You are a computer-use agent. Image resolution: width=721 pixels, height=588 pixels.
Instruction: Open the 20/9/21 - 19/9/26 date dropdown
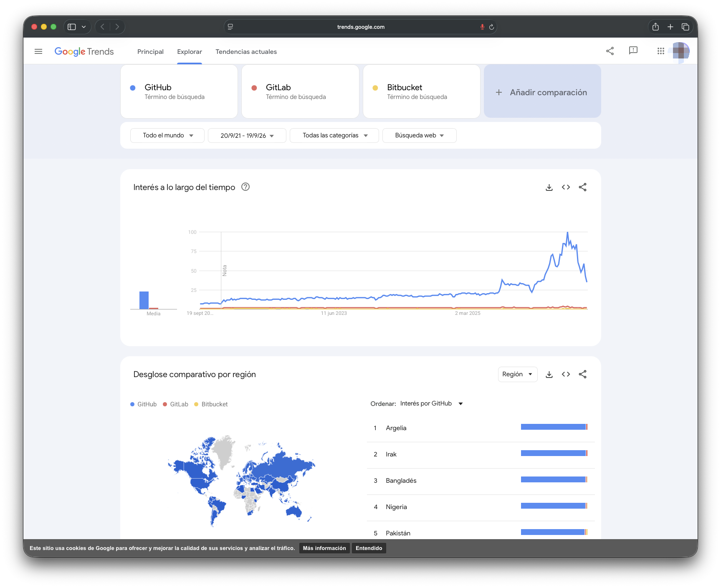[247, 135]
